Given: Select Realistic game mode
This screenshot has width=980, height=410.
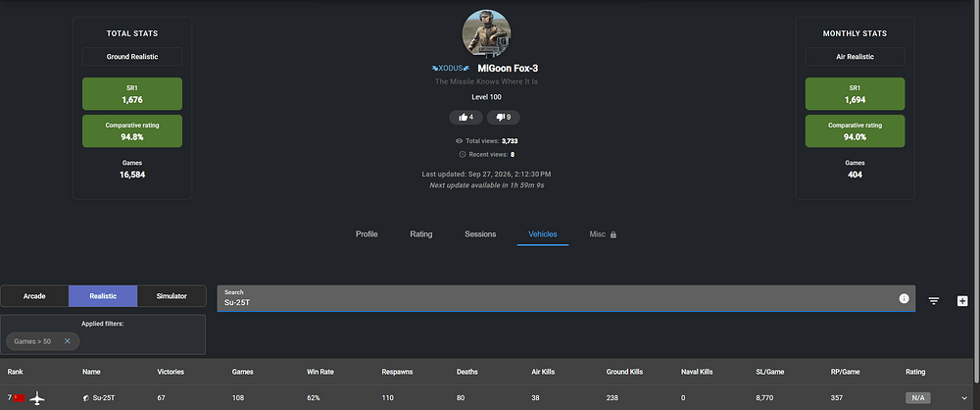Looking at the screenshot, I should 103,296.
